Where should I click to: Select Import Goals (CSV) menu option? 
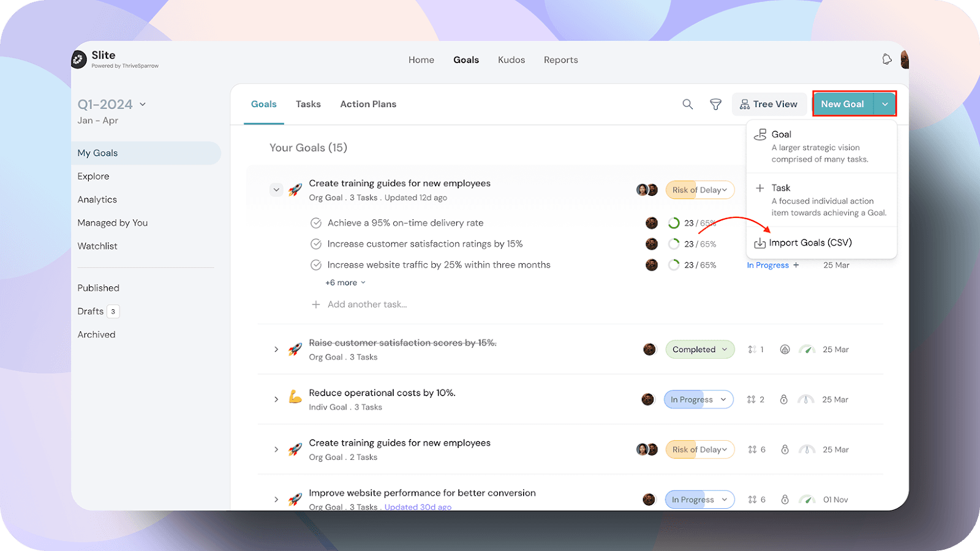coord(810,243)
